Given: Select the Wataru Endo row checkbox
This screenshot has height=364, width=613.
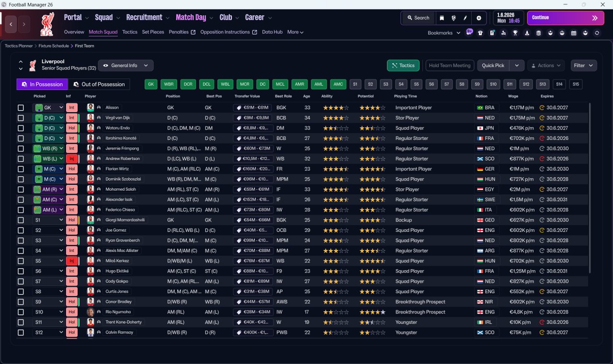Looking at the screenshot, I should 21,128.
